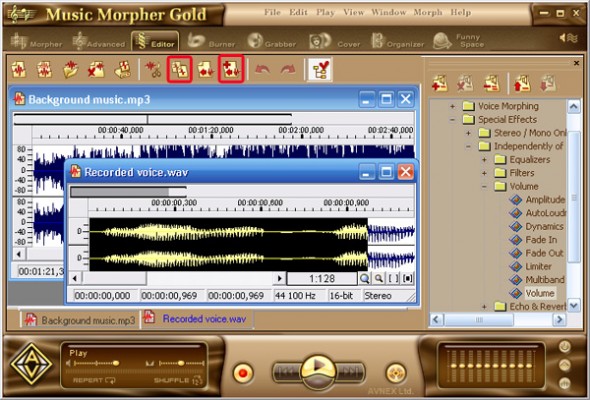Click the zoom out magnifier in Recorded voice
Screen dimensions: 590x400
379,278
